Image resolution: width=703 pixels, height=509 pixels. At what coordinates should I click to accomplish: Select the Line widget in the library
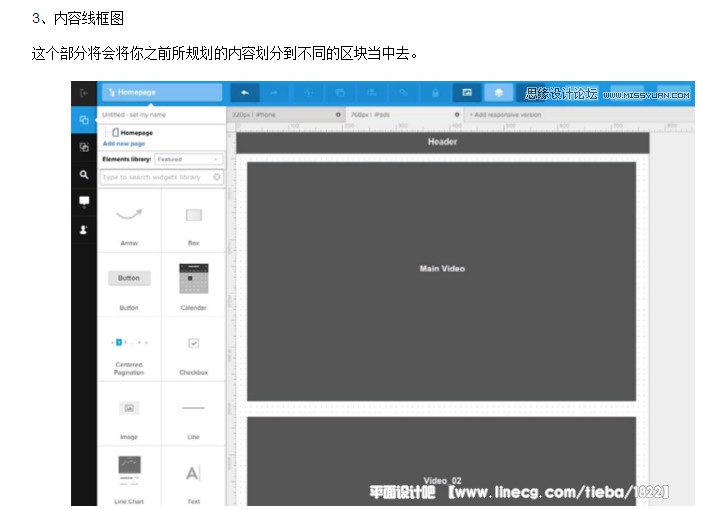[x=194, y=414]
